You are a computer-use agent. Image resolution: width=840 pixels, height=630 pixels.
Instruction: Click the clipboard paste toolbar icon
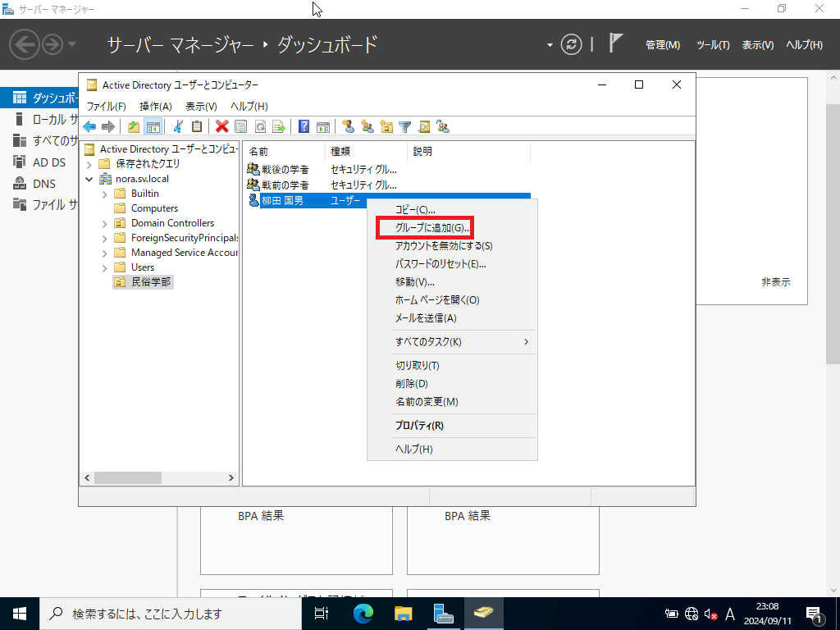tap(197, 126)
